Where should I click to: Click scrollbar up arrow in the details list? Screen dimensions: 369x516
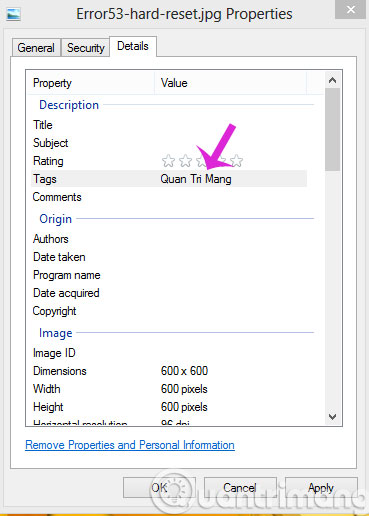pos(332,80)
